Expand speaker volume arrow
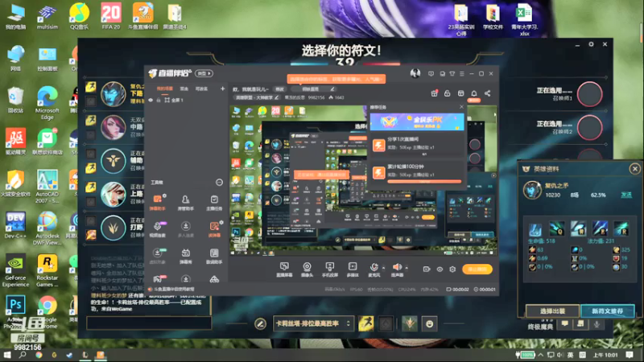 click(407, 268)
